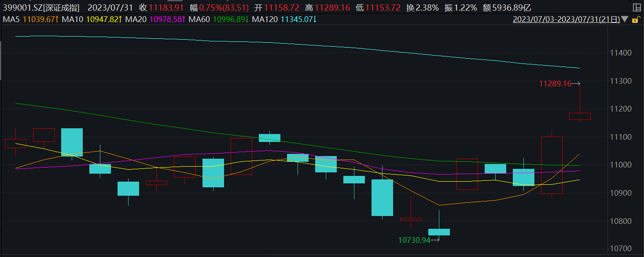Expand the date range dropdown triangle

(625, 19)
